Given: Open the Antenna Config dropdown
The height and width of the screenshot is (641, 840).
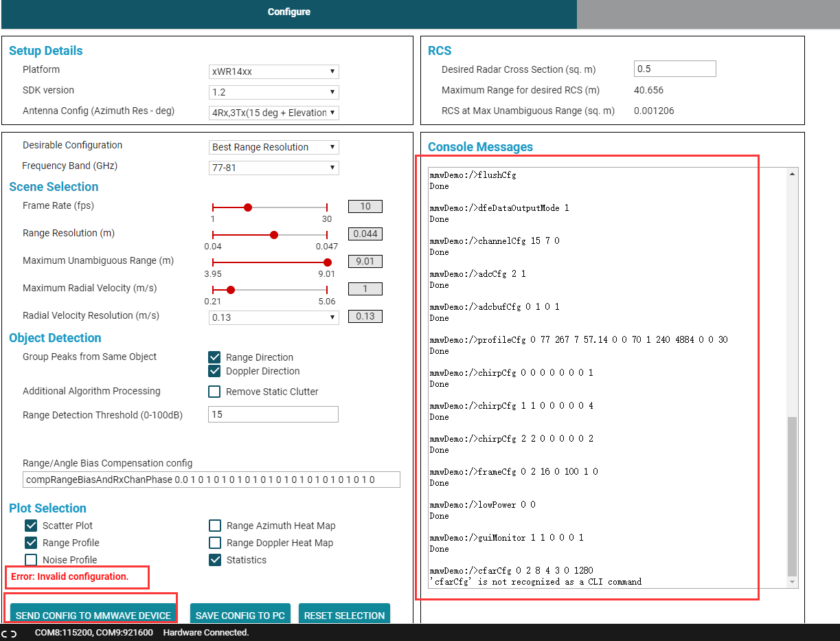Looking at the screenshot, I should 273,113.
